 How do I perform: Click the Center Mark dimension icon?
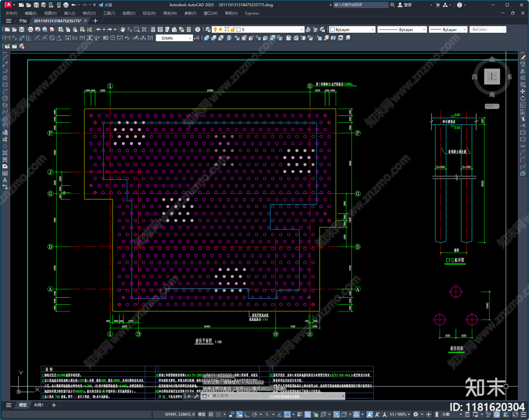coord(113,38)
